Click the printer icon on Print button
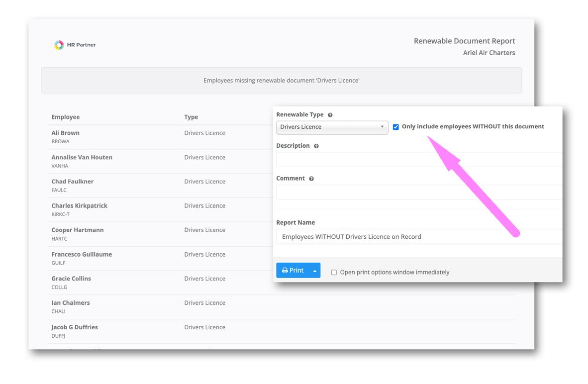 (x=285, y=271)
